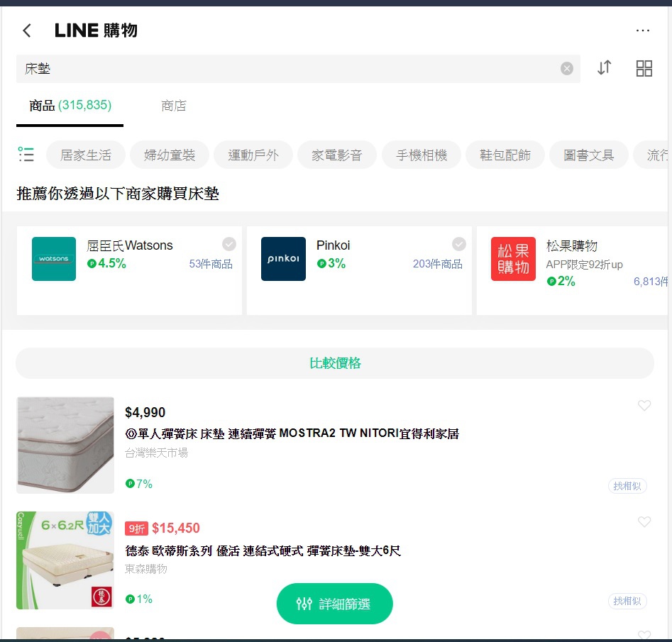The width and height of the screenshot is (672, 642).
Task: Open the NITORI 單人彈簧床 product title
Action: coord(292,433)
